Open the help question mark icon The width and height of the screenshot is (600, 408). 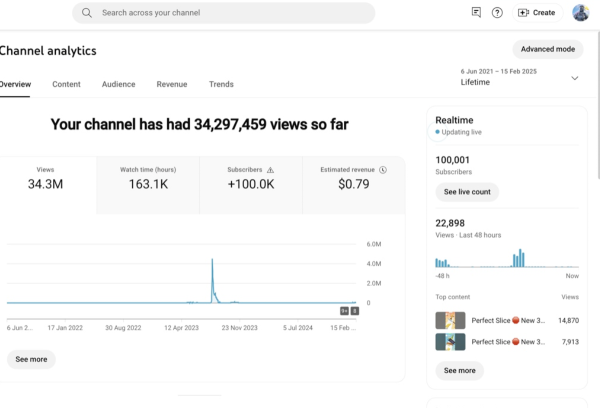(497, 13)
